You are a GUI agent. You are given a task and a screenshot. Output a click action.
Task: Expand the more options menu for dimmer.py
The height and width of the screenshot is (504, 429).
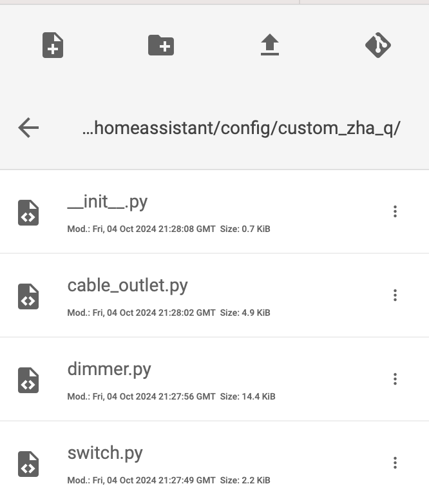point(395,379)
